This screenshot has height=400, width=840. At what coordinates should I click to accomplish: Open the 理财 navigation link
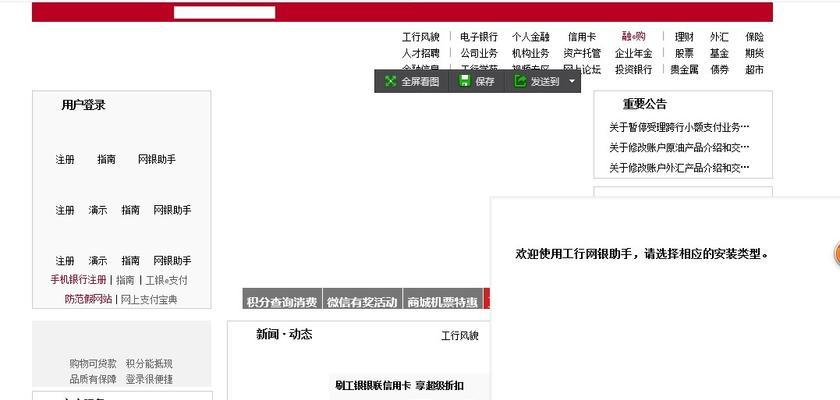click(684, 37)
